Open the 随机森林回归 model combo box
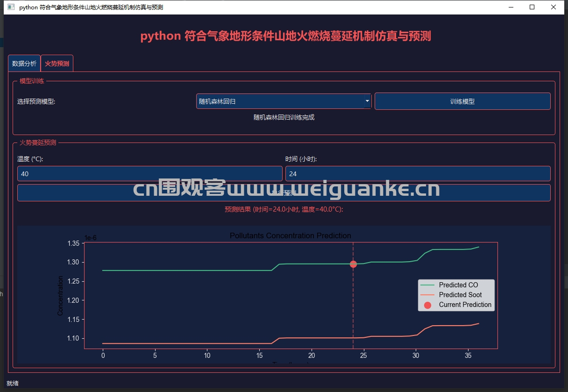This screenshot has width=568, height=392. (280, 101)
